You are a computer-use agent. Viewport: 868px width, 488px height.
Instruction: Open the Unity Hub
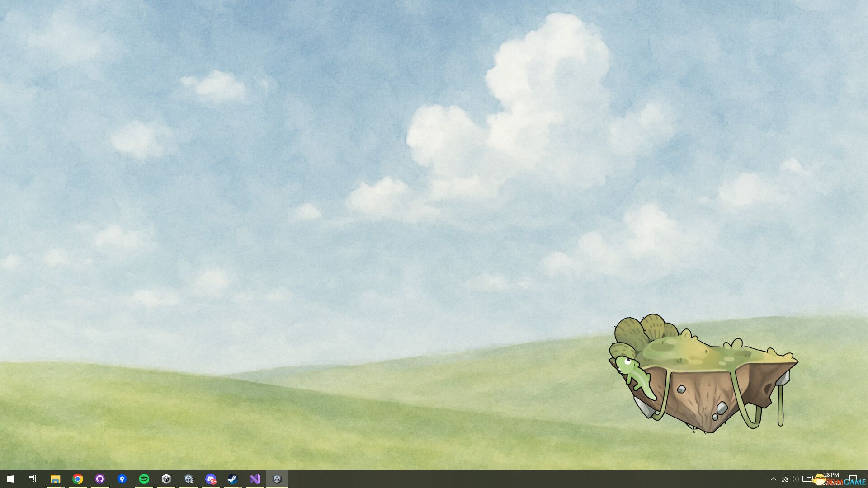coord(167,479)
